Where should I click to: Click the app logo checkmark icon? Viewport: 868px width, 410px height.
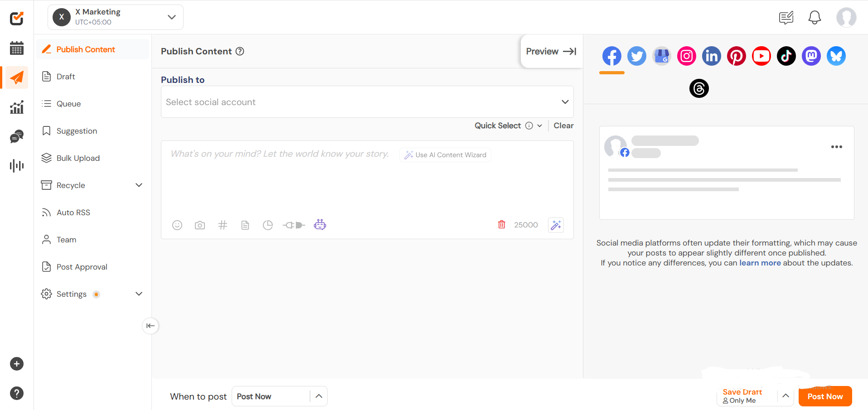[x=17, y=18]
